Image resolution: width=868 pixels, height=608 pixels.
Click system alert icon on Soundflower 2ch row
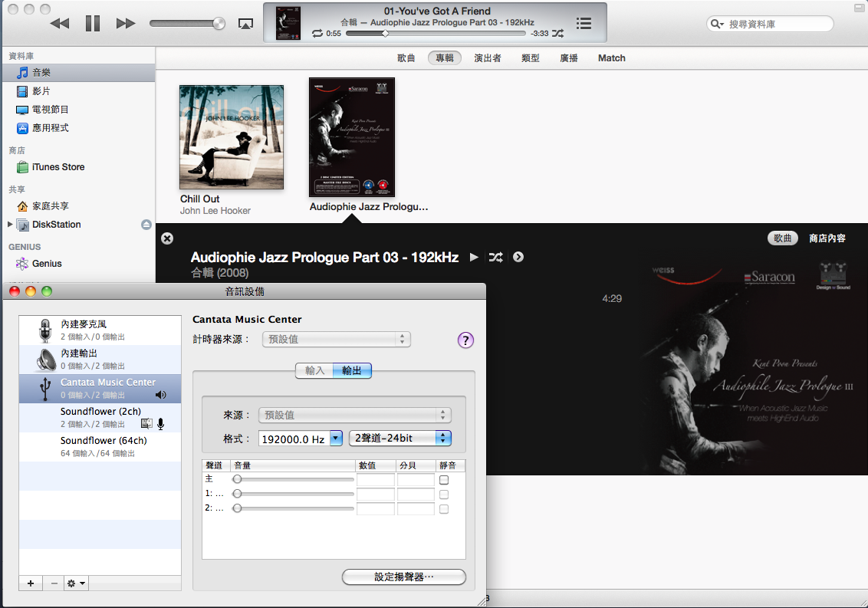point(146,424)
